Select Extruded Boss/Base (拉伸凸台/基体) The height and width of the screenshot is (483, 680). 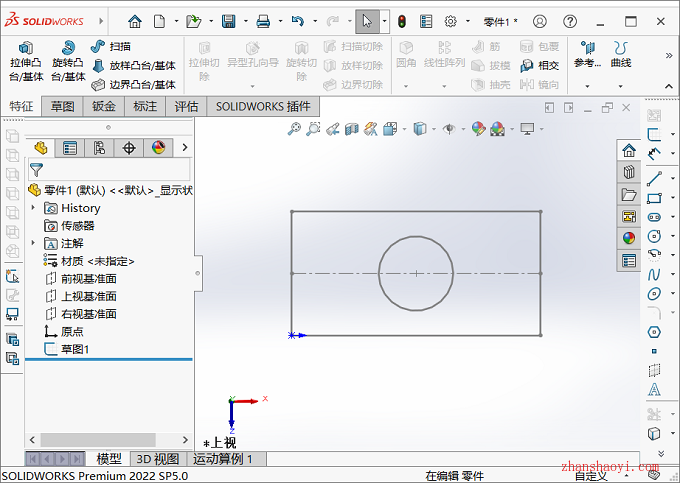pyautogui.click(x=26, y=61)
